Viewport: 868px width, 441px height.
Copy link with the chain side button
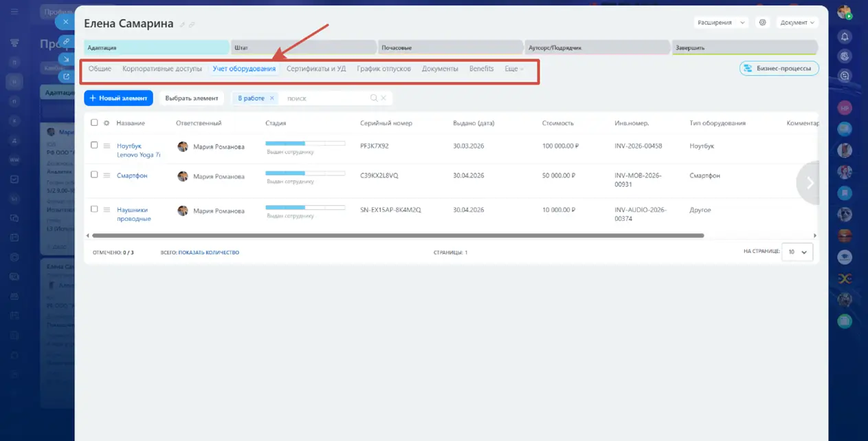coord(66,41)
